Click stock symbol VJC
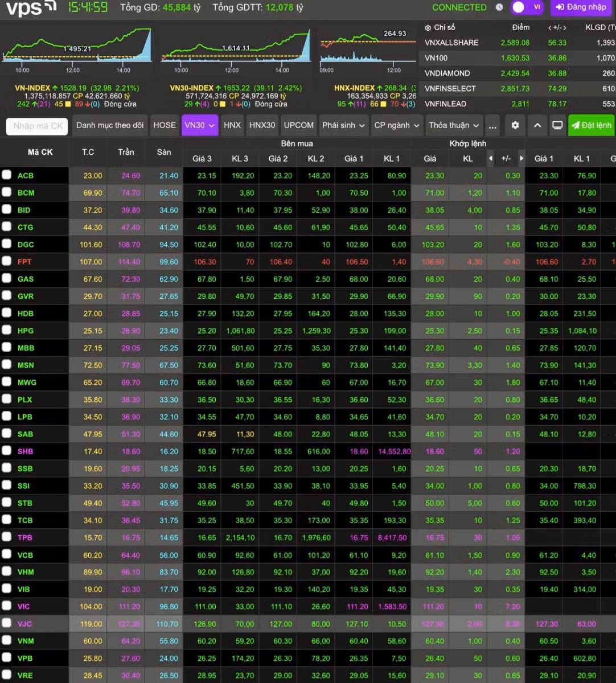Viewport: 616px width, 683px height. (24, 624)
